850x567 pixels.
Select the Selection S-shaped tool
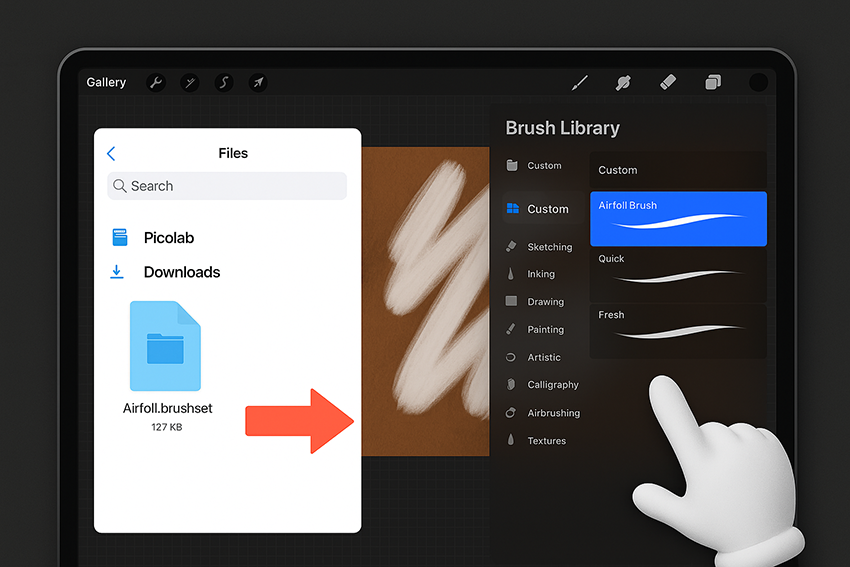pyautogui.click(x=224, y=82)
